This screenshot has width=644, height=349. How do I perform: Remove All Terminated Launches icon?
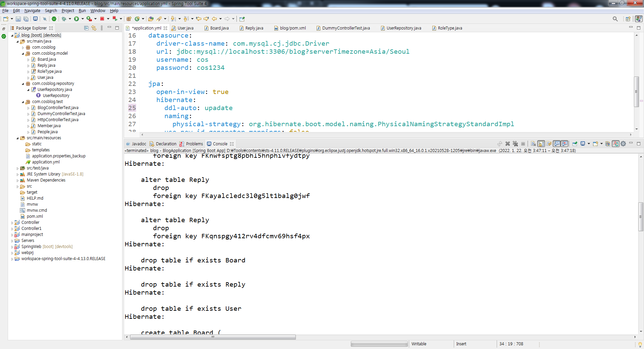click(515, 144)
